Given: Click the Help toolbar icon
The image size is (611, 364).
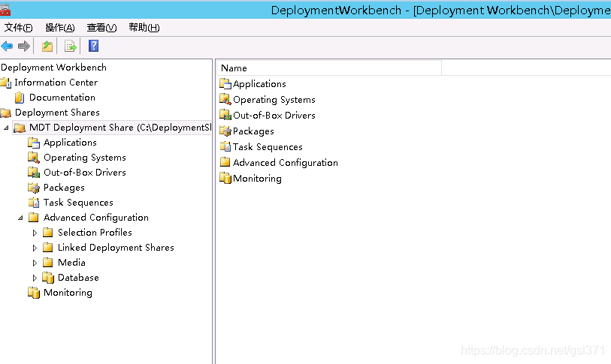Looking at the screenshot, I should click(x=93, y=46).
